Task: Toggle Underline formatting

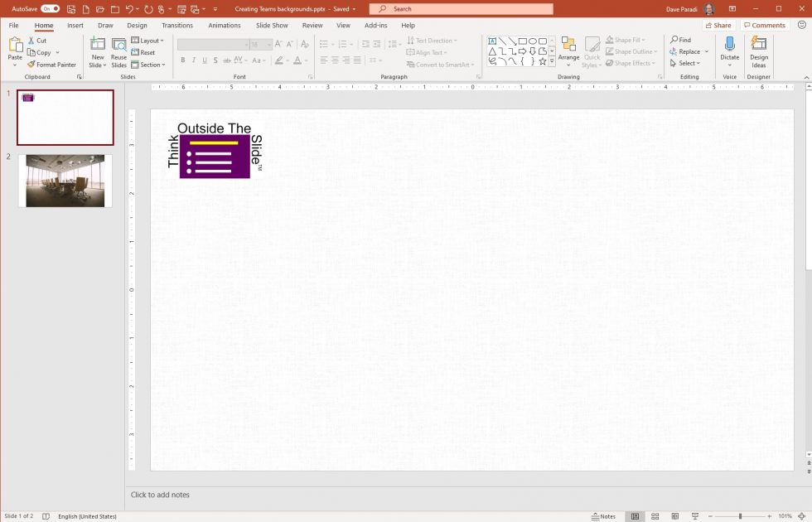Action: pyautogui.click(x=204, y=60)
